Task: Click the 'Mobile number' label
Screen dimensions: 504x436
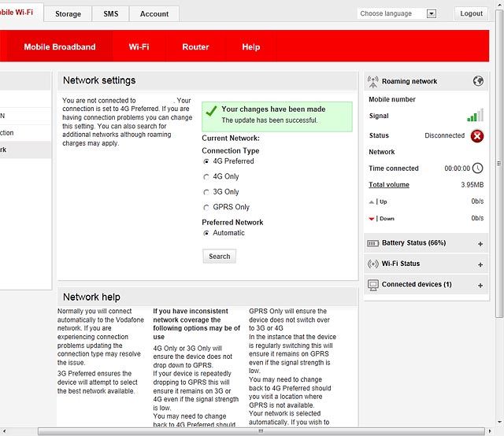Action: [392, 99]
